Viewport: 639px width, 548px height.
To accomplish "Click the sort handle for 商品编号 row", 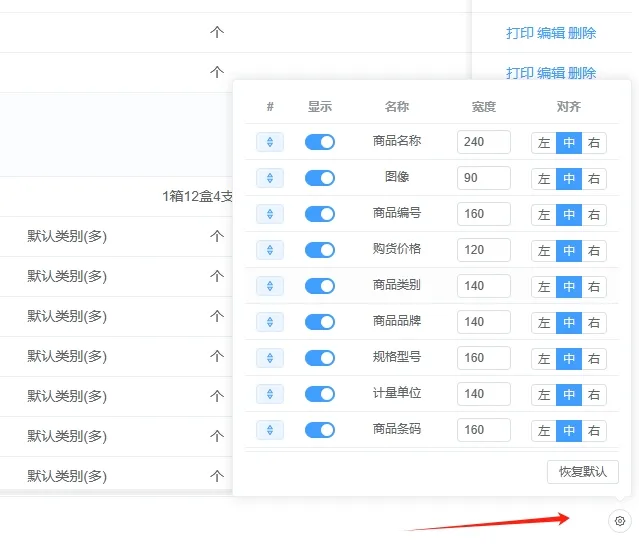I will coord(270,214).
